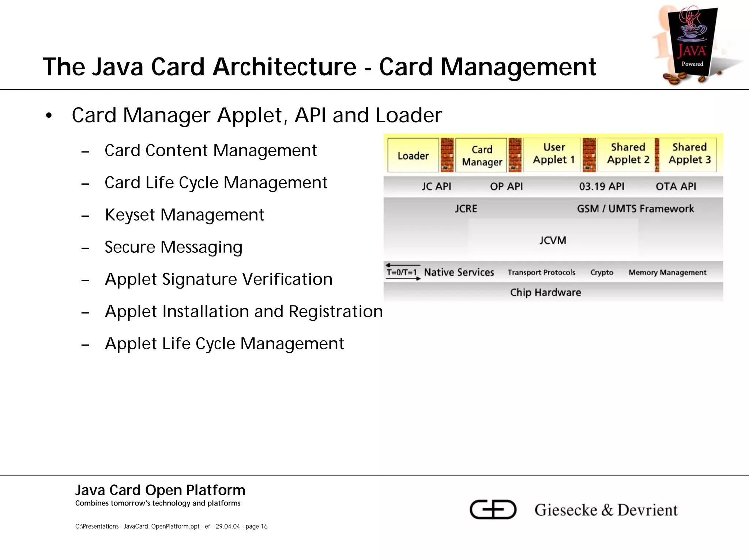The width and height of the screenshot is (749, 560).
Task: Click the Keyset Management item
Action: (184, 215)
